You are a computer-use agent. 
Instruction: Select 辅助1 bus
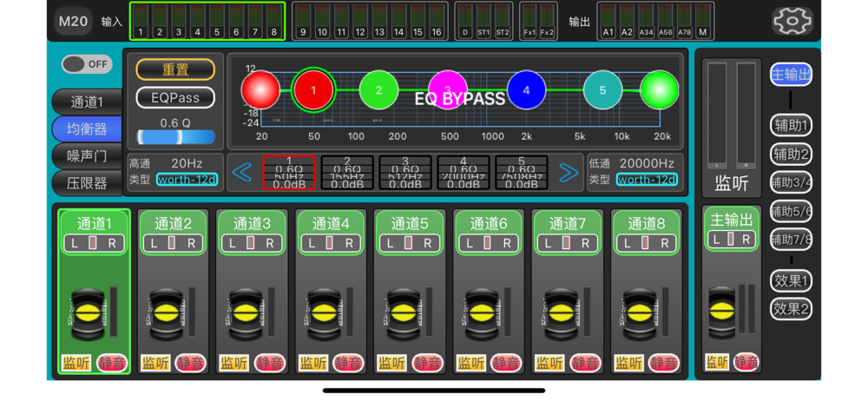(x=791, y=126)
